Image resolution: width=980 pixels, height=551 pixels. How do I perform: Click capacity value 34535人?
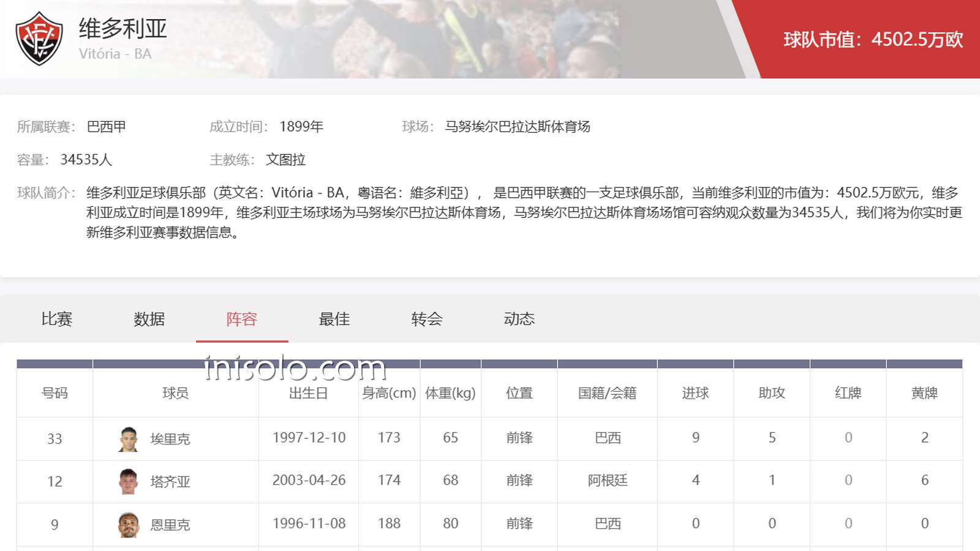86,160
